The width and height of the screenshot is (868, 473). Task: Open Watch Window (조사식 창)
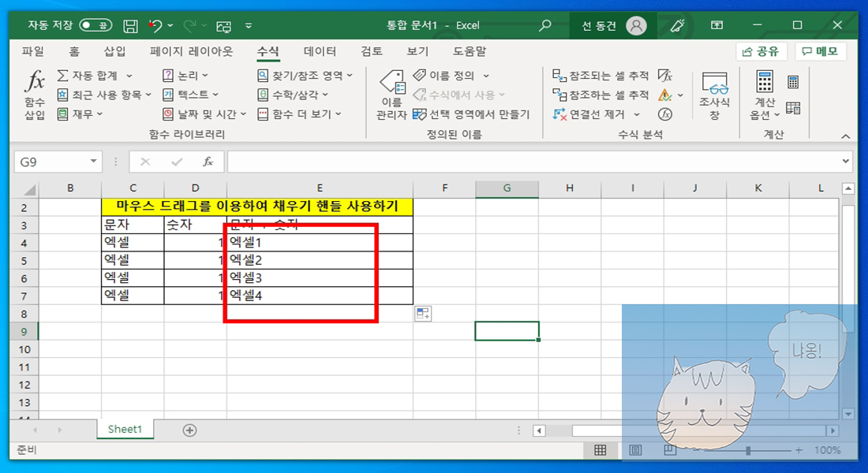pyautogui.click(x=714, y=95)
